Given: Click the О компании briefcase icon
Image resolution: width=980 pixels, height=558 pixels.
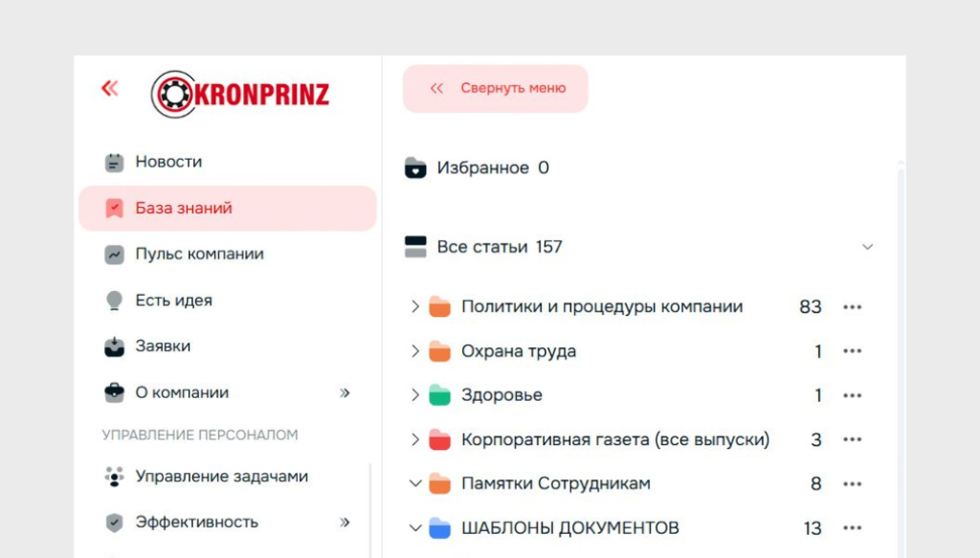Looking at the screenshot, I should click(x=114, y=392).
